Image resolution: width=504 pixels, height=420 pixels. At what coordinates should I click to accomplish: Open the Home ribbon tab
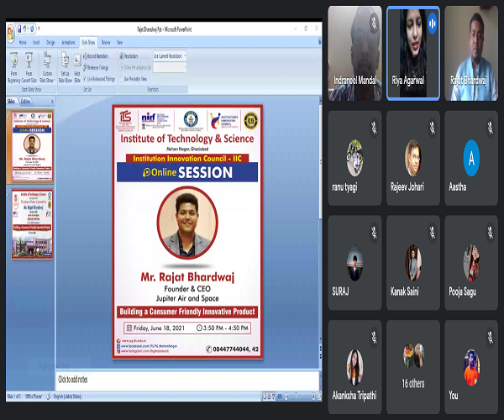[x=23, y=42]
